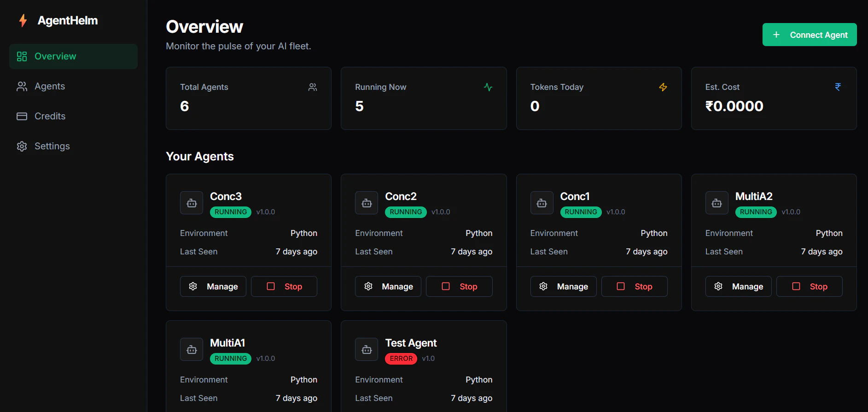
Task: Click the rupee icon on Est. Cost card
Action: [838, 87]
